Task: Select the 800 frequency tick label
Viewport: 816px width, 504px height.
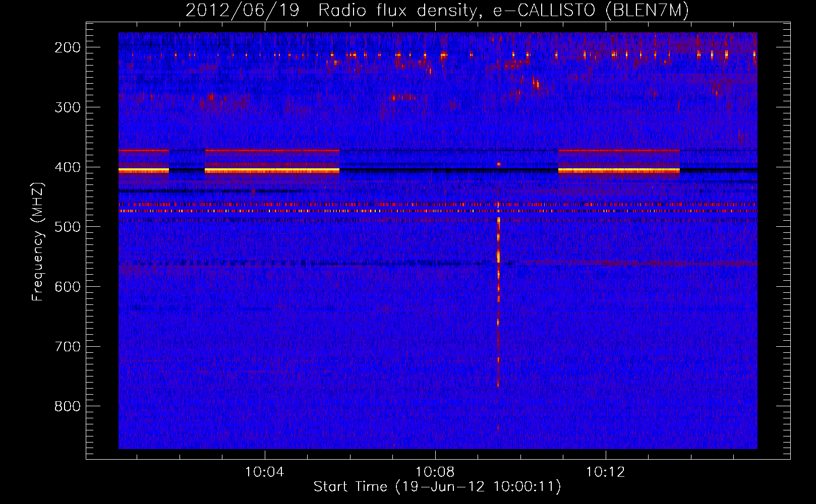Action: [67, 406]
